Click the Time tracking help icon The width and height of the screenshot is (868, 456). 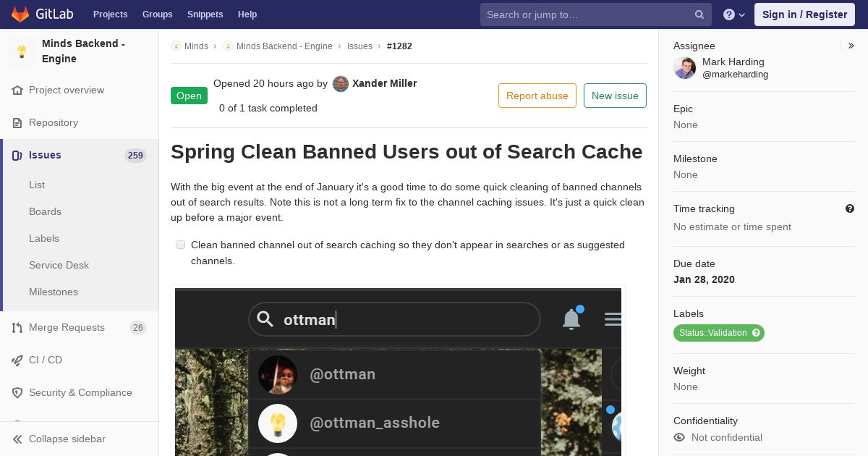tap(850, 208)
